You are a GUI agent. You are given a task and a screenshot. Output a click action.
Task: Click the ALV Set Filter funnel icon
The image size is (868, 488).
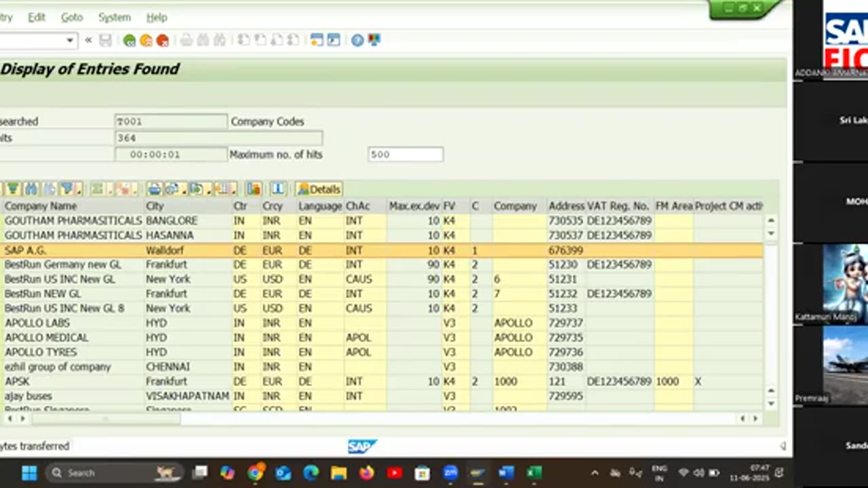pos(66,189)
